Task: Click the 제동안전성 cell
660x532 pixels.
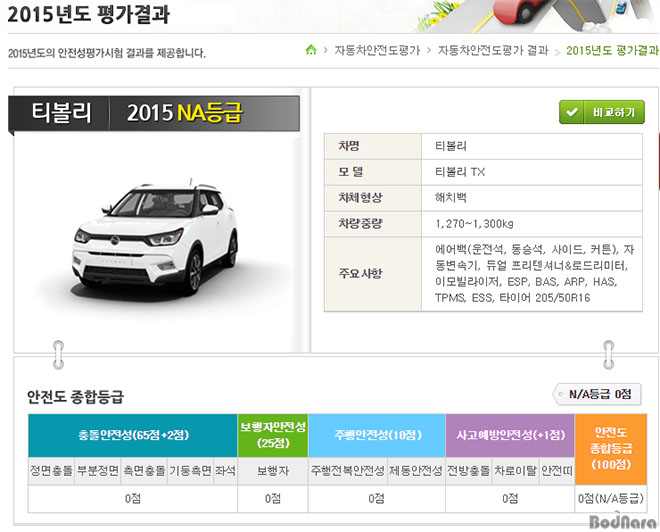Action: pos(415,471)
